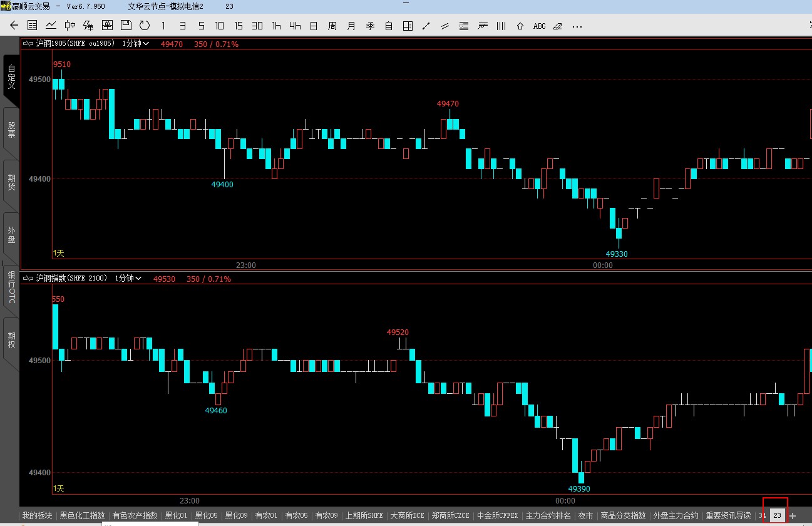The width and height of the screenshot is (812, 526).
Task: Expand the more options (...) toolbar menu
Action: [x=577, y=26]
